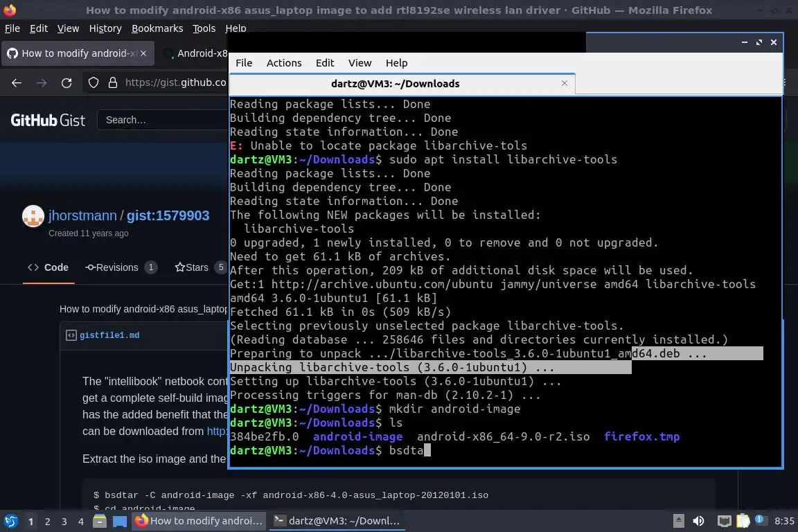Click the network tray icon
Image resolution: width=798 pixels, height=532 pixels.
pyautogui.click(x=724, y=521)
